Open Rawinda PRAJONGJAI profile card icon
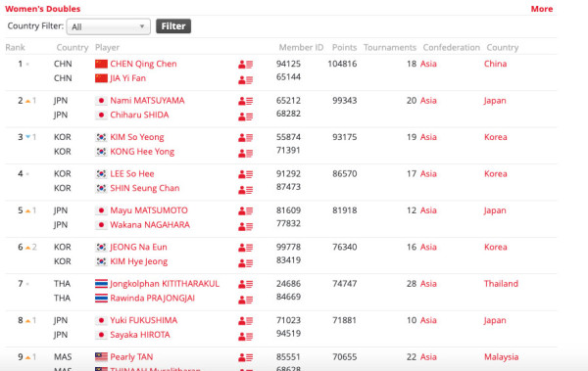 [246, 300]
